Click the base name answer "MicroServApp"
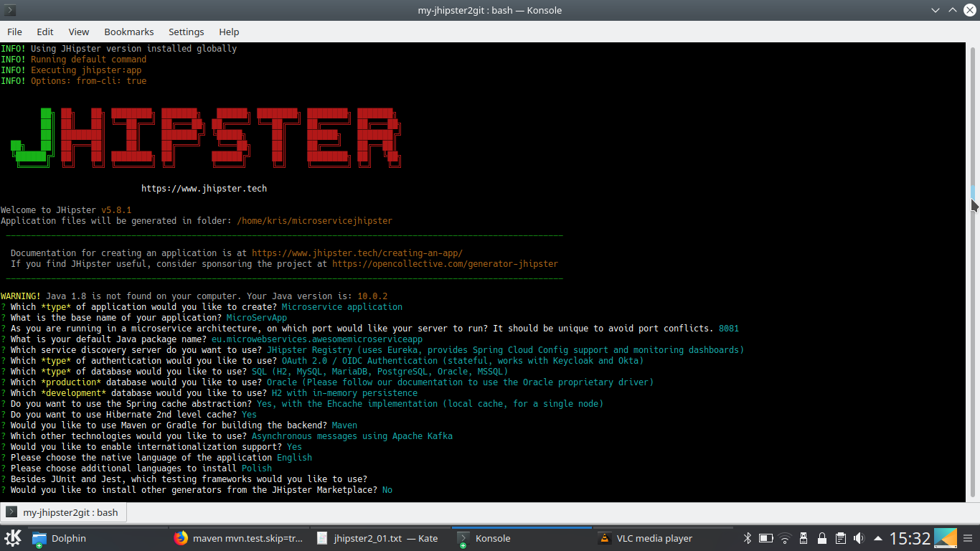 click(x=257, y=318)
